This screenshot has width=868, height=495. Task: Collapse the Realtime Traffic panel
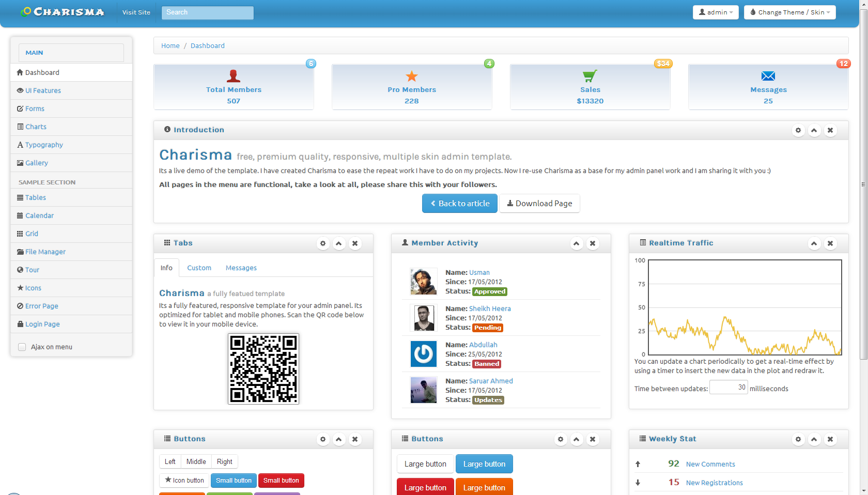click(814, 243)
